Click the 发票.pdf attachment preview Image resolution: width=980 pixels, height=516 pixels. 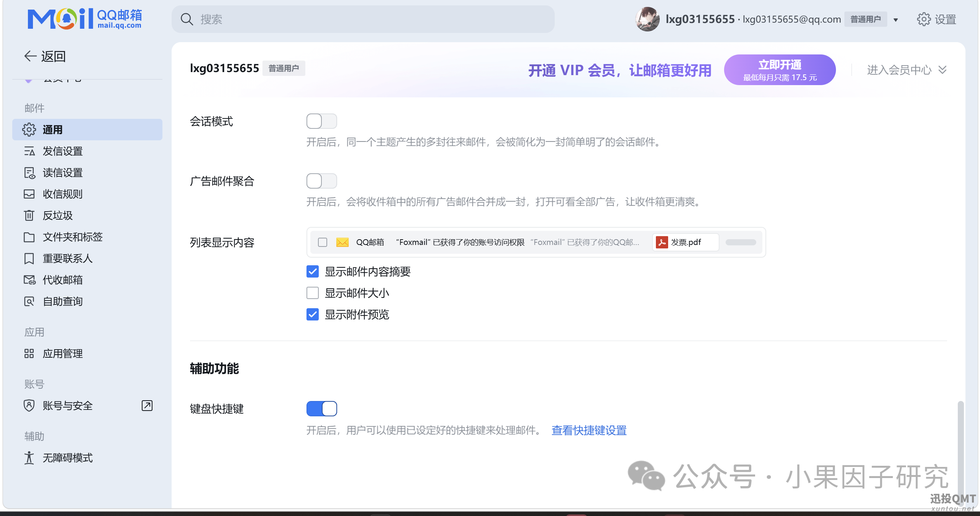(x=685, y=242)
